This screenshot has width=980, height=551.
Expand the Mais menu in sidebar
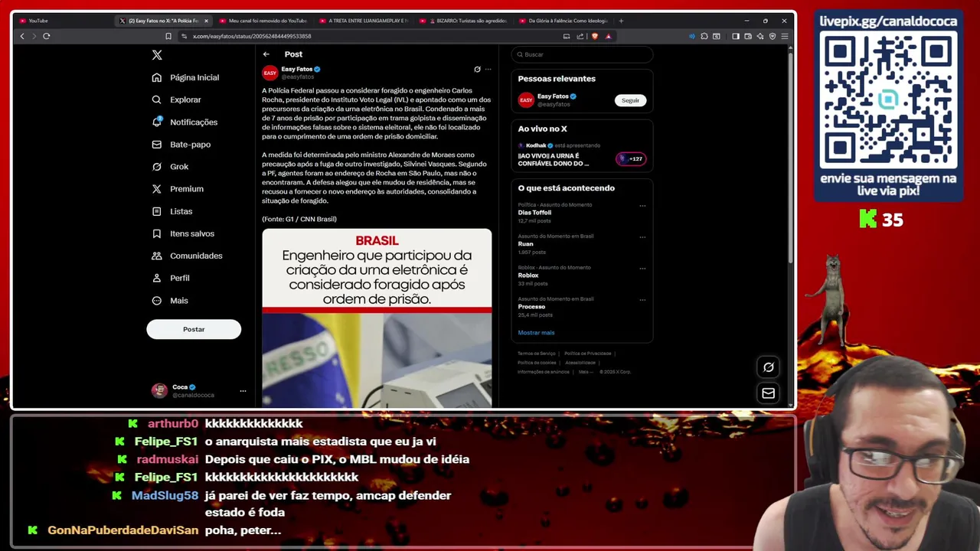click(x=170, y=300)
